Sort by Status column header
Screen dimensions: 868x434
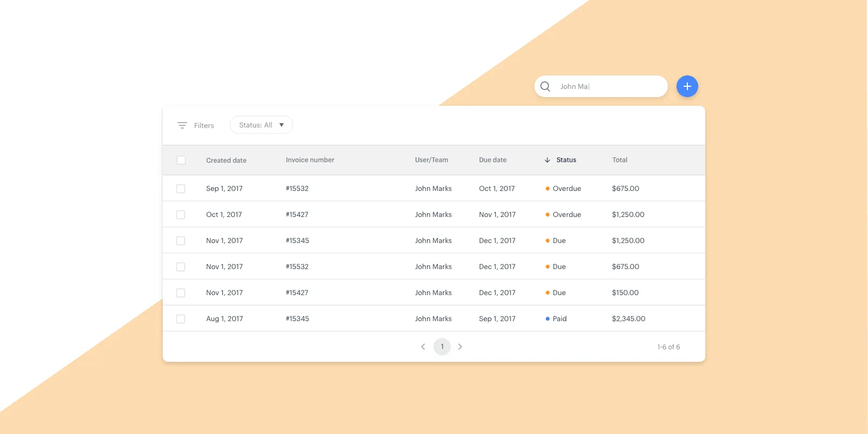566,160
